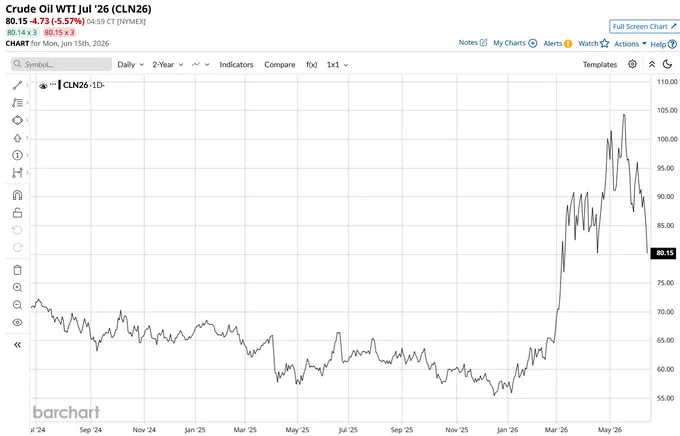
Task: Click the Jan '26 date axis label
Action: click(507, 430)
